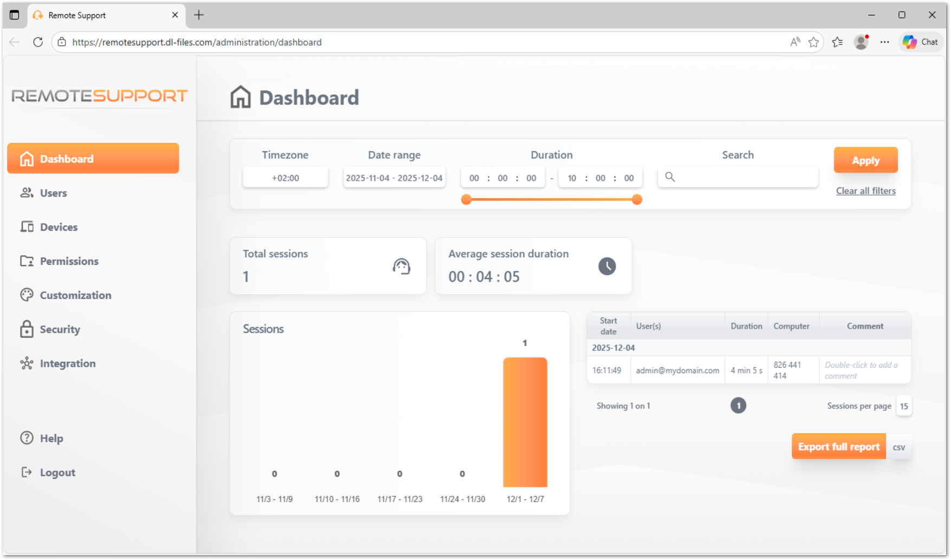Click the headset icon on Total sessions card
This screenshot has width=951, height=560.
point(401,266)
